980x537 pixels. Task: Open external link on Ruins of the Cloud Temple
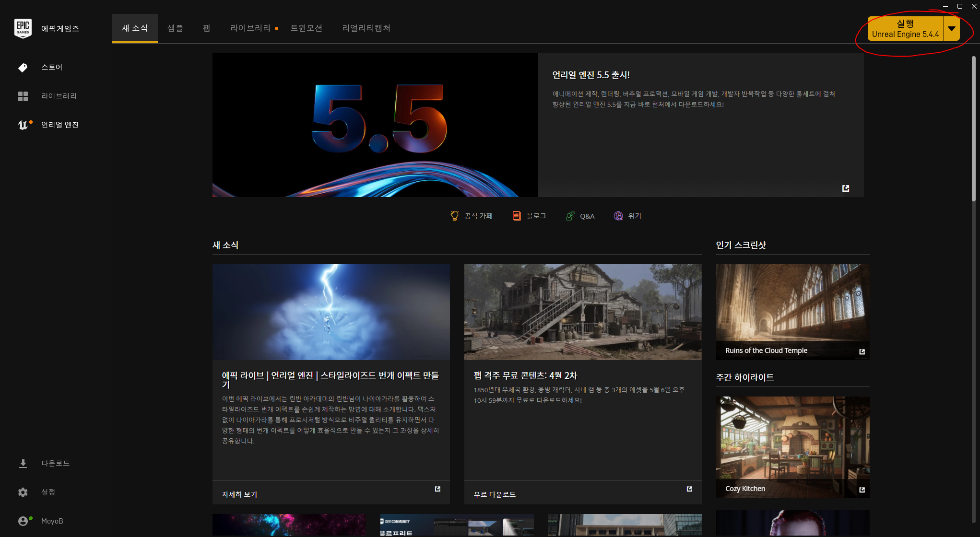pyautogui.click(x=862, y=351)
